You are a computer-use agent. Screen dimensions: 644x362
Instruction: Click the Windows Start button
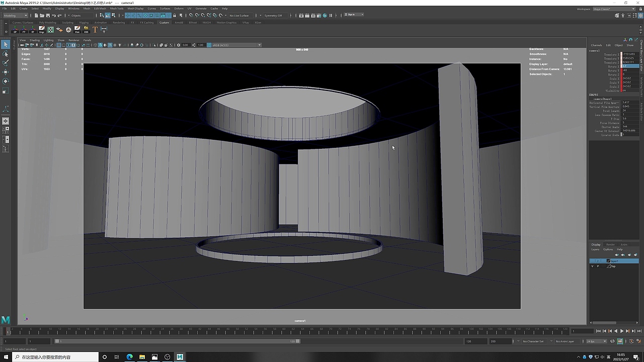6,357
